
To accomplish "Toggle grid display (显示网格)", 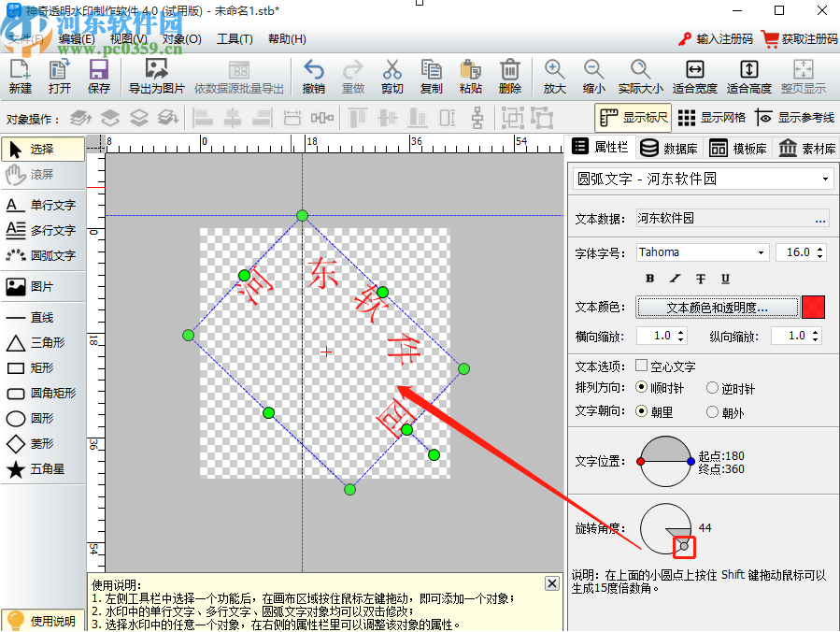I will [x=711, y=118].
